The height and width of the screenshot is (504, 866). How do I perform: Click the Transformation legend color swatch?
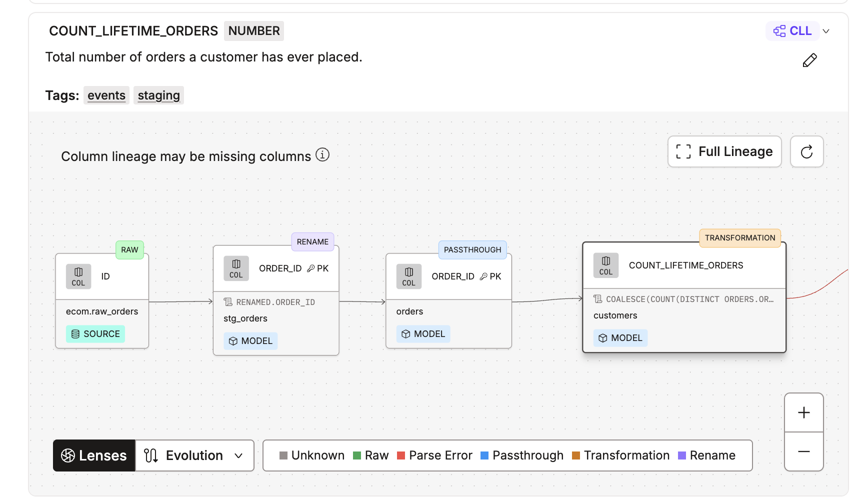point(576,455)
